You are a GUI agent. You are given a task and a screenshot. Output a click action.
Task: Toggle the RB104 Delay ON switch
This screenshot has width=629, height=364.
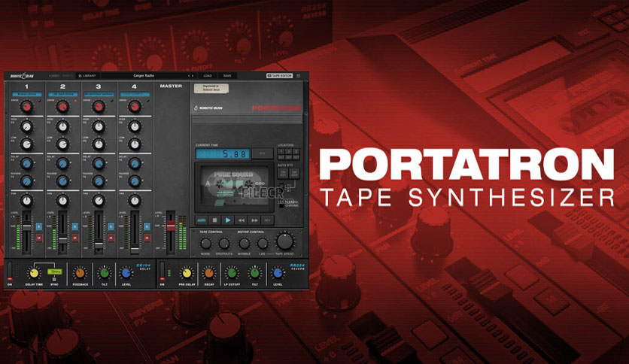point(10,271)
